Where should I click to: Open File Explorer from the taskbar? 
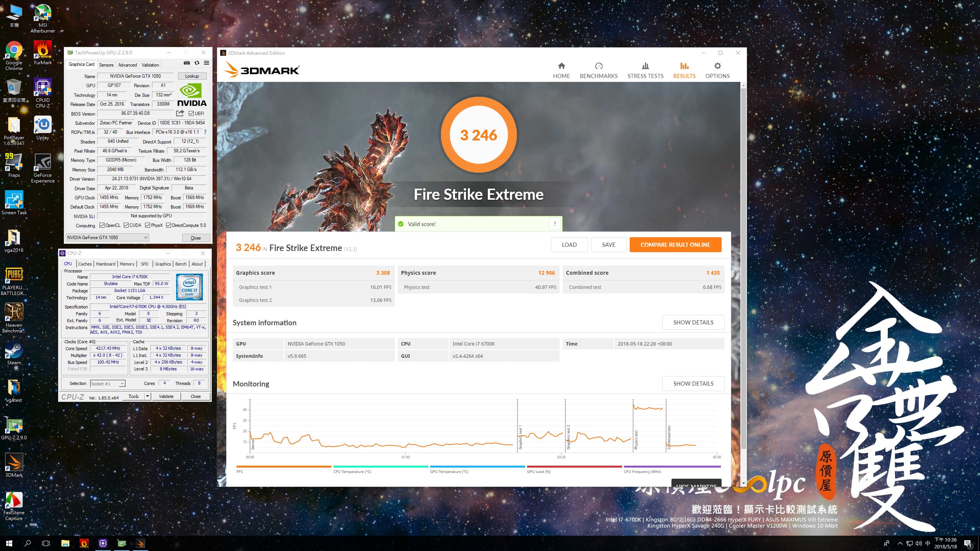tap(65, 543)
